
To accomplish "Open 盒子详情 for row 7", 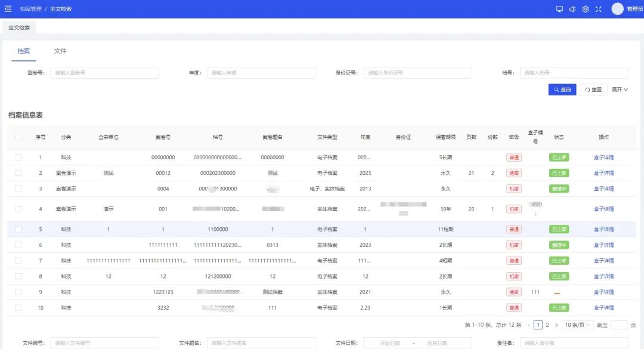I will click(603, 261).
